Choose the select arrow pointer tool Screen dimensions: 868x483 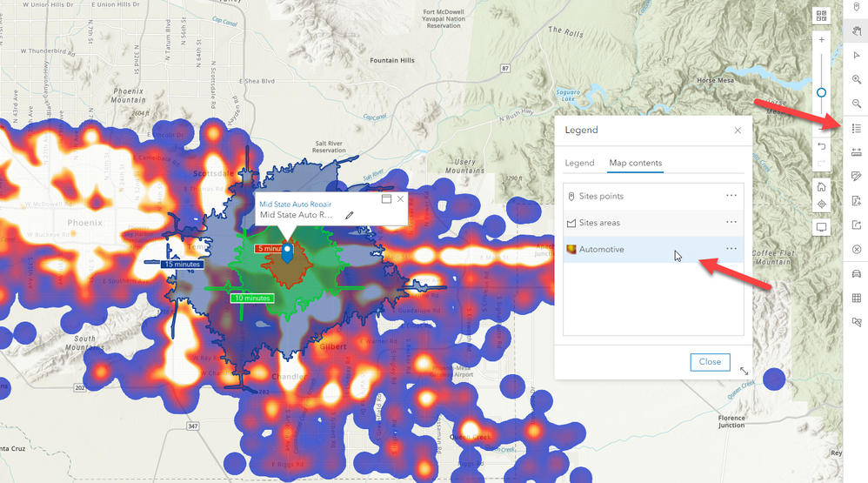coord(857,56)
